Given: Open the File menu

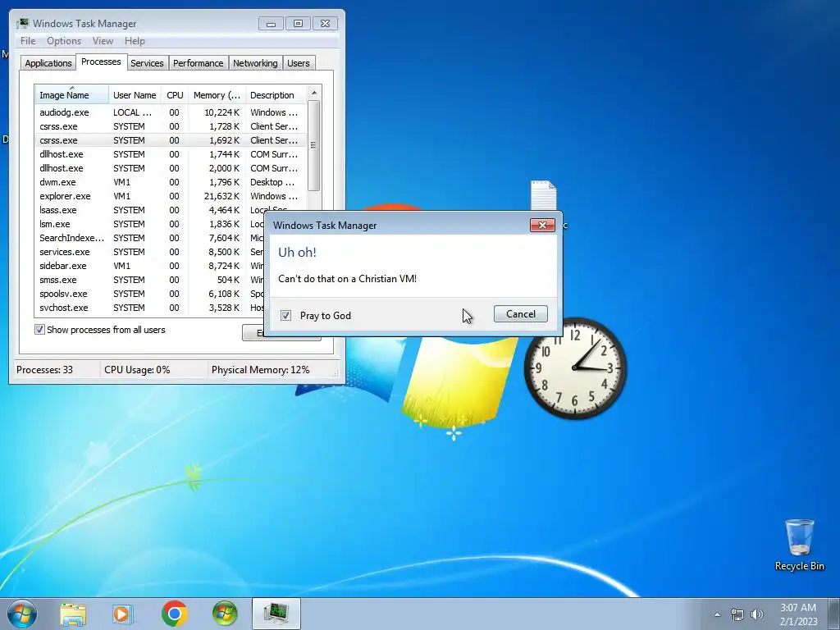Looking at the screenshot, I should (28, 41).
